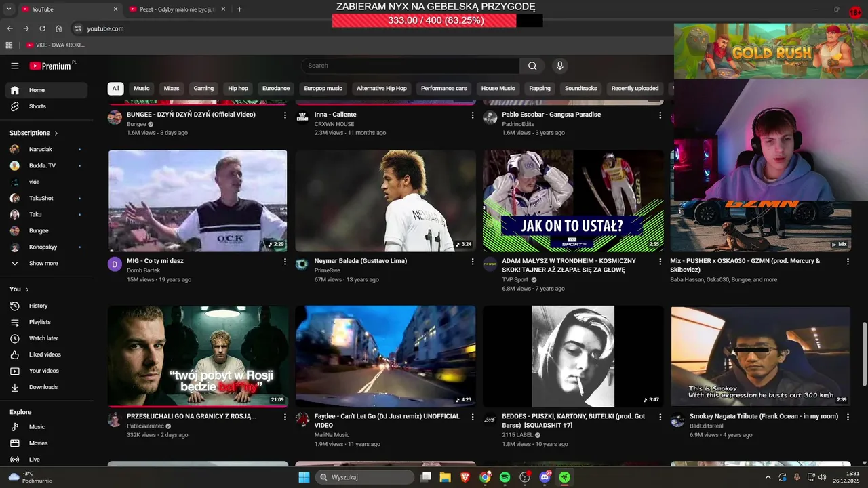The height and width of the screenshot is (488, 868).
Task: Click the YouTube search input field
Action: pyautogui.click(x=410, y=66)
